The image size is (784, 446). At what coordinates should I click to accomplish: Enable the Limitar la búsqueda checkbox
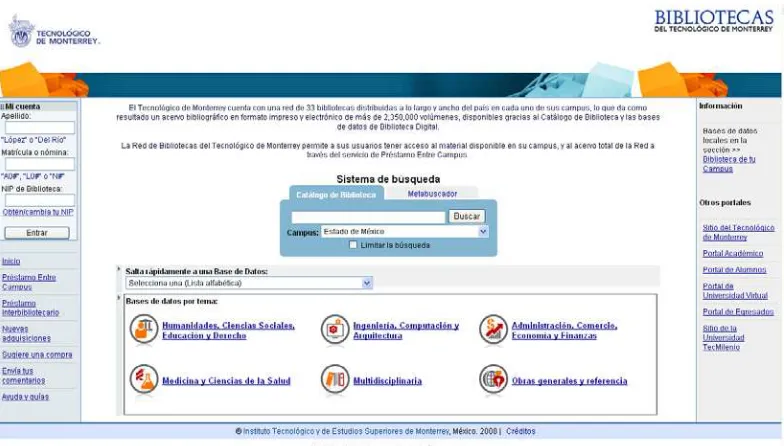(353, 245)
